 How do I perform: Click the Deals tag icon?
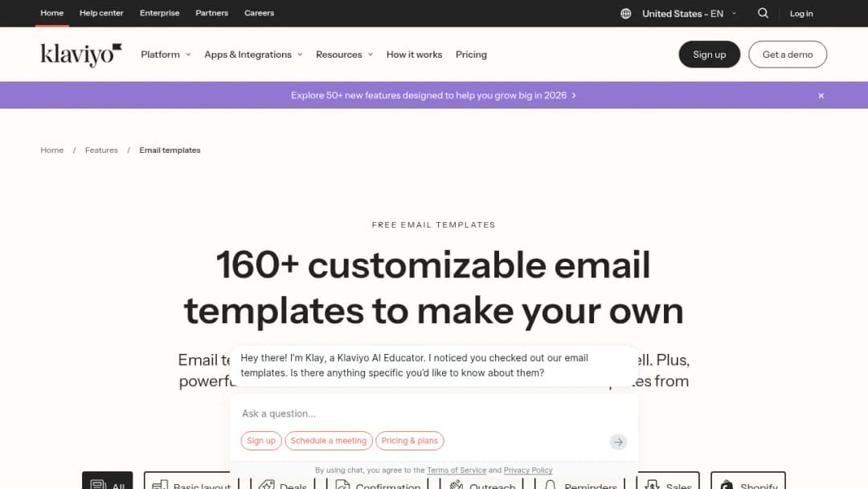pos(267,485)
